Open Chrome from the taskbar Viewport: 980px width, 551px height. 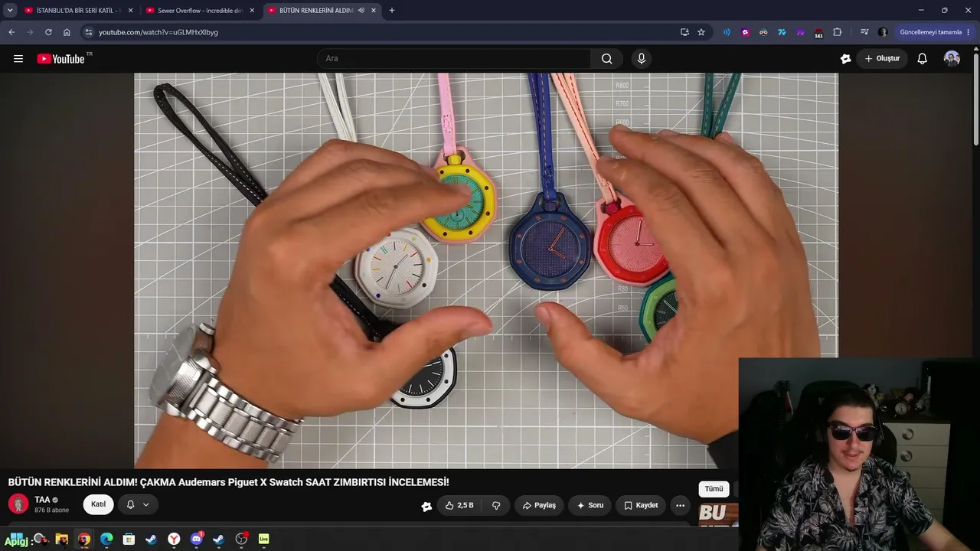[84, 540]
